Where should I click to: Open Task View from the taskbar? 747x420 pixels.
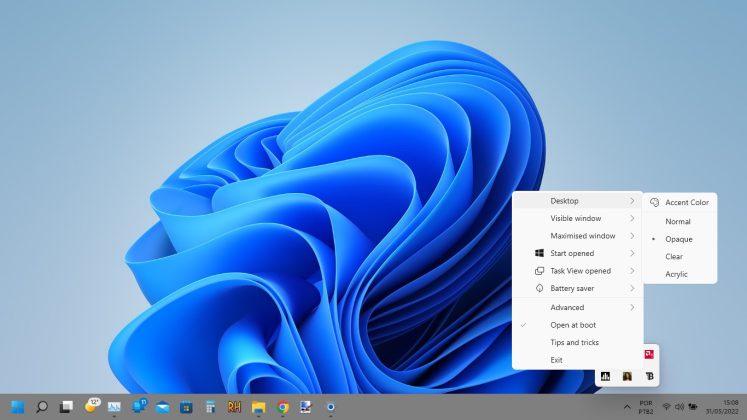66,407
